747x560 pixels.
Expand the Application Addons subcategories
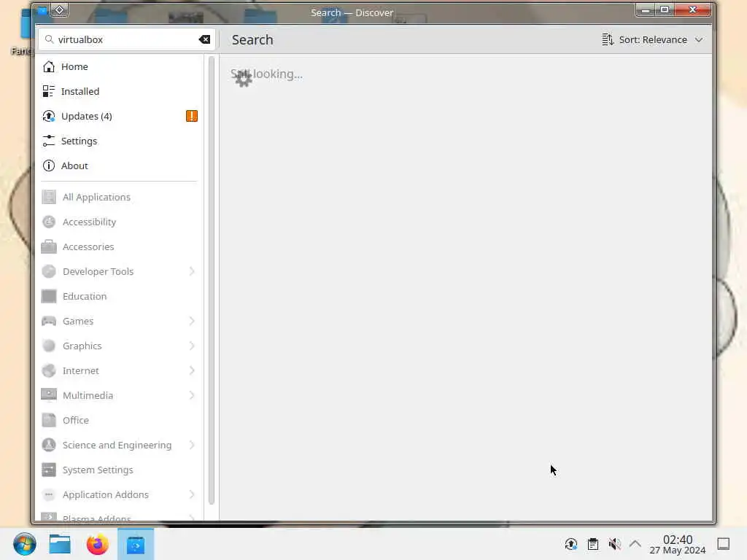pyautogui.click(x=192, y=495)
